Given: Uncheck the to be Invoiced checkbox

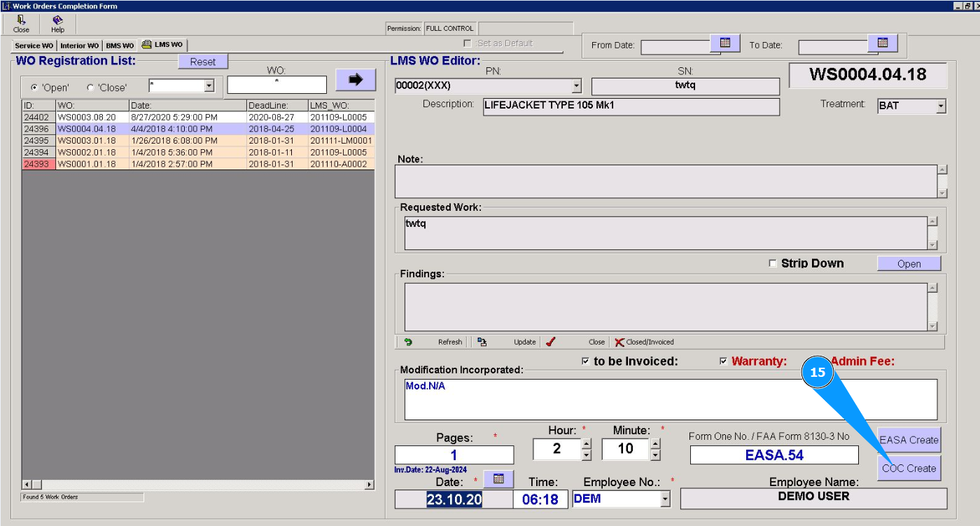Looking at the screenshot, I should tap(585, 361).
